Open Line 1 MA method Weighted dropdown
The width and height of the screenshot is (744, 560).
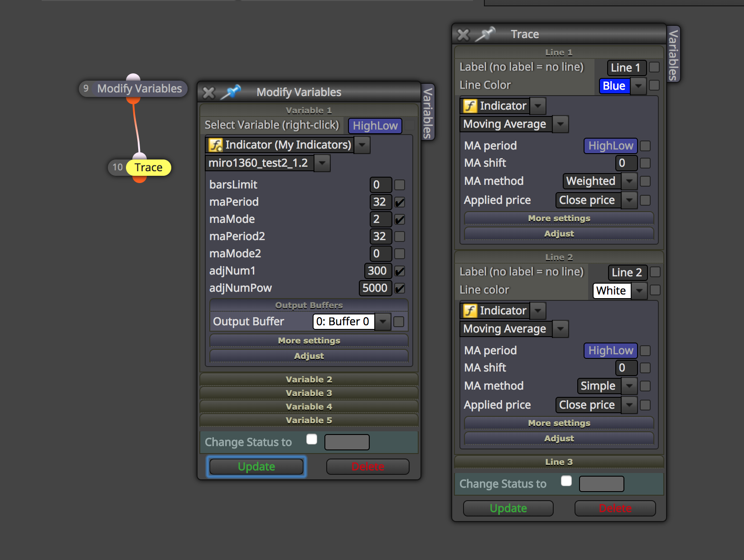pyautogui.click(x=629, y=181)
